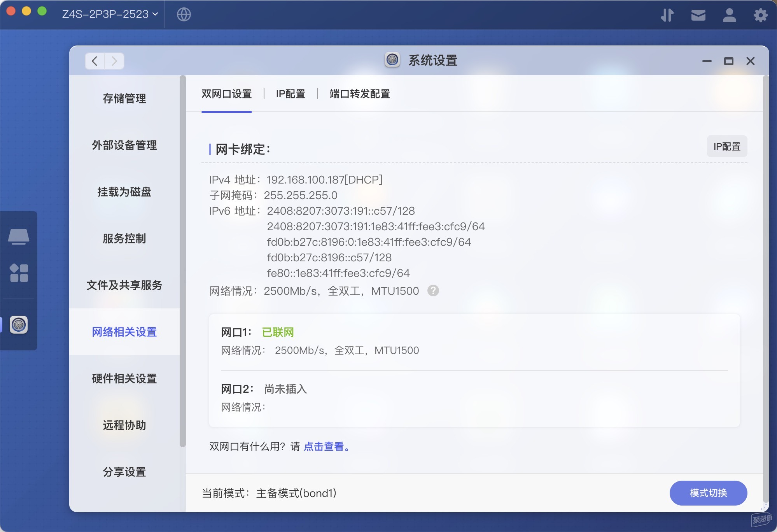
Task: Open 存储管理 in the sidebar
Action: click(124, 98)
